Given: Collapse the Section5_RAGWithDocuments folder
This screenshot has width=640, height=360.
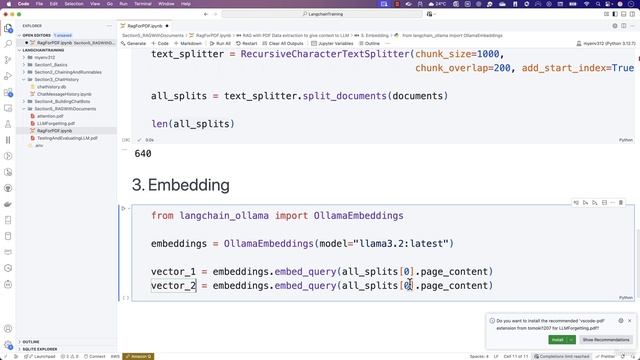Looking at the screenshot, I should point(24,109).
